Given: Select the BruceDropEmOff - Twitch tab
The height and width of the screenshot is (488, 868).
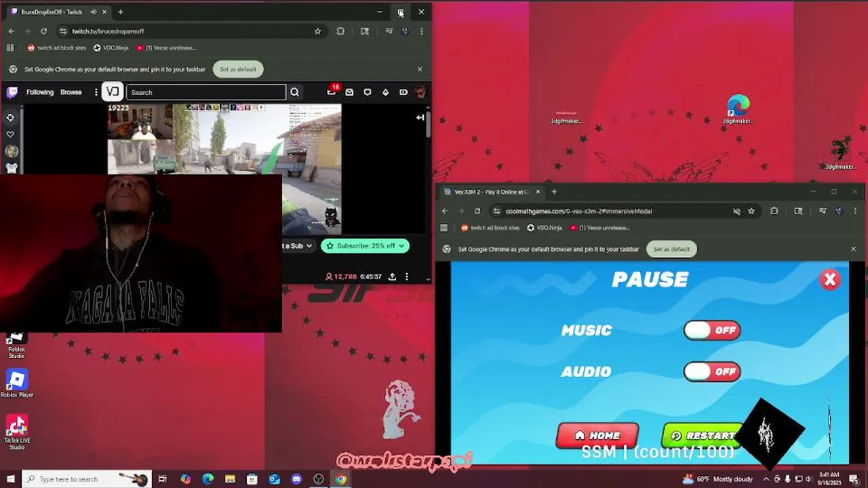Looking at the screenshot, I should 56,12.
